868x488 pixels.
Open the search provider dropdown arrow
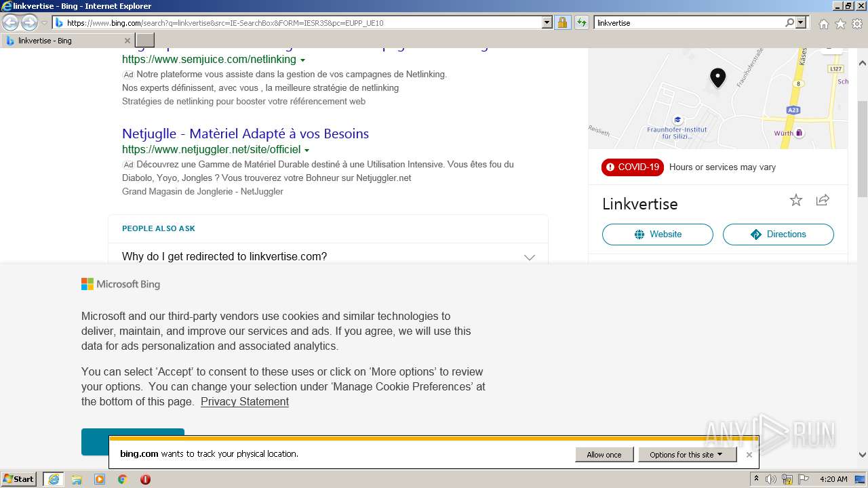click(802, 22)
